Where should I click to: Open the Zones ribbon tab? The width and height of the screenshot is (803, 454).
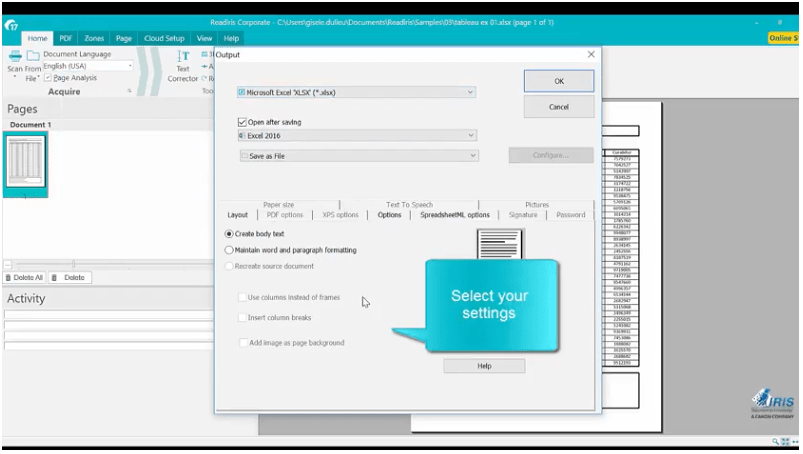click(94, 38)
